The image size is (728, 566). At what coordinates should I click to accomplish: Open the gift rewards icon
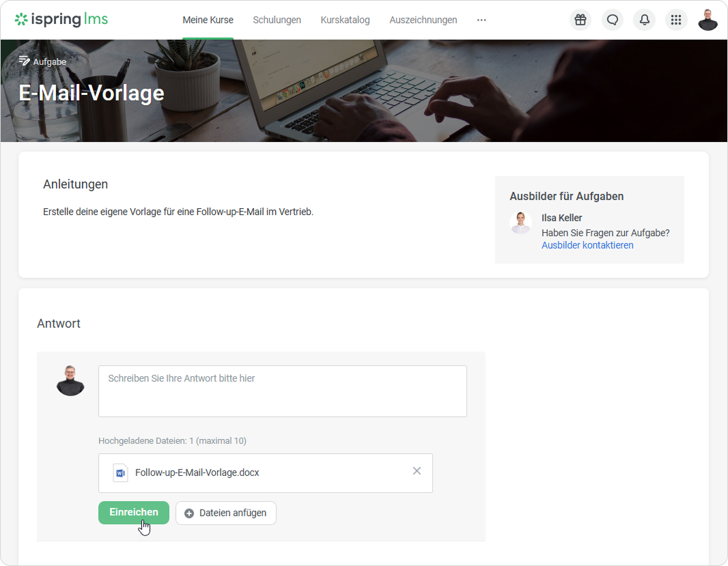coord(580,20)
